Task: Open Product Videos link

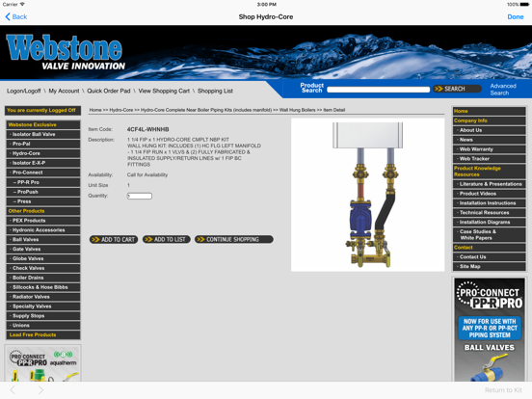Action: pyautogui.click(x=490, y=194)
